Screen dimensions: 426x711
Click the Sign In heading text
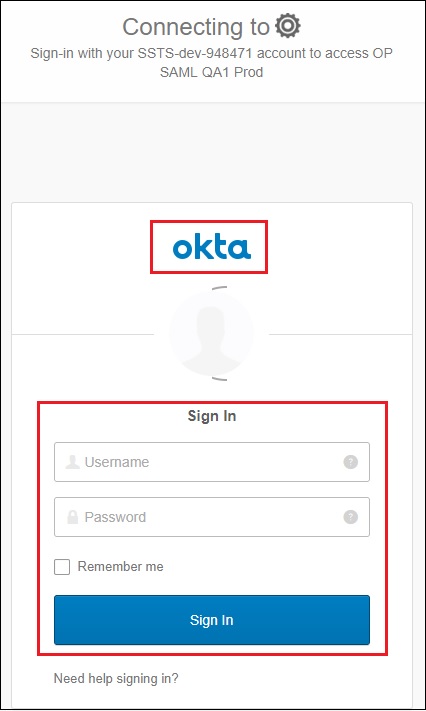pos(212,416)
